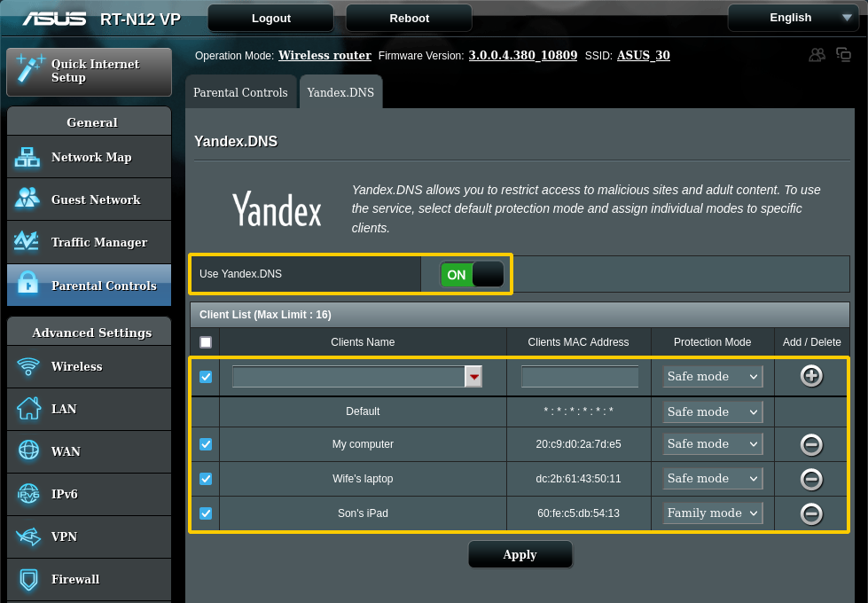Viewport: 868px width, 603px height.
Task: Tick the select-all checkbox in table header
Action: click(206, 342)
